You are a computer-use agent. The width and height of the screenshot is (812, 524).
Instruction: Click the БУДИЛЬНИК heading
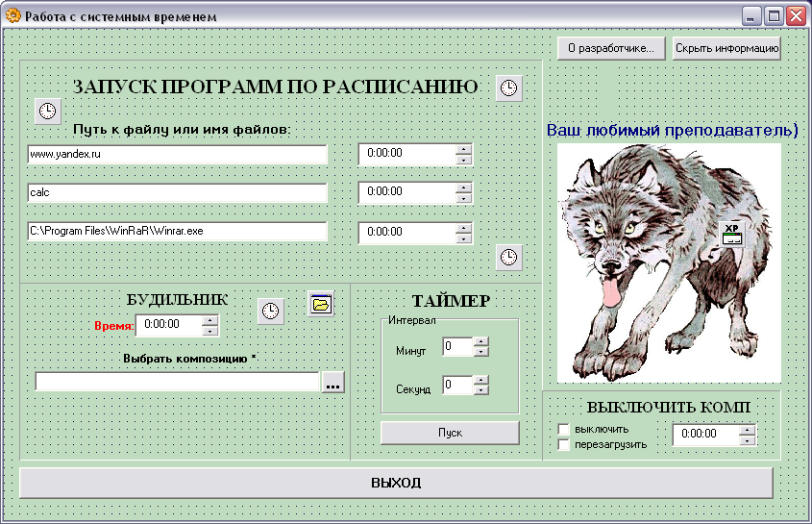click(177, 300)
